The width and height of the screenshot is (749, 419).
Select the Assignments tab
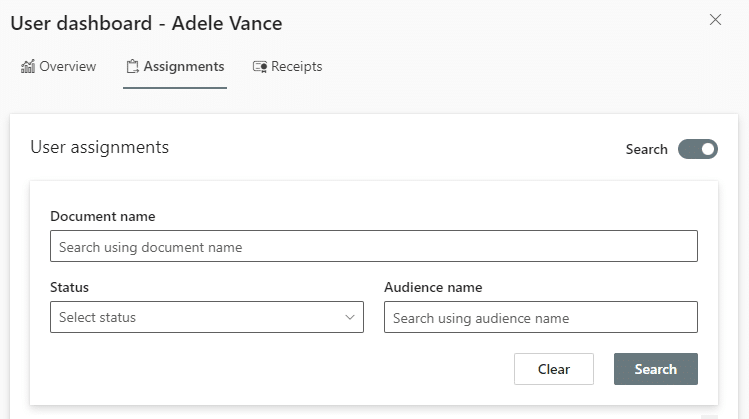pyautogui.click(x=175, y=66)
